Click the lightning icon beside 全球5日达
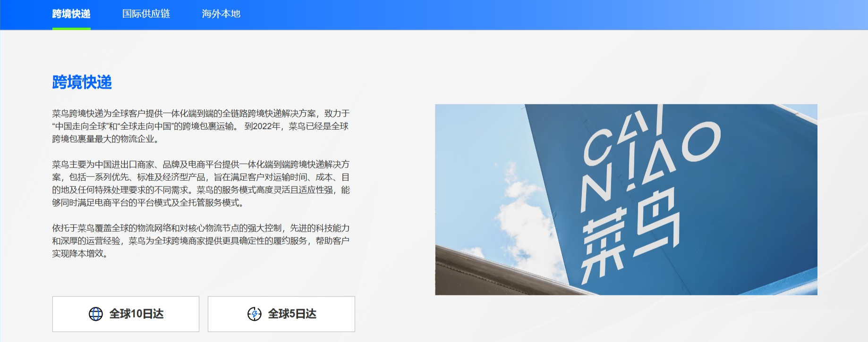 [x=255, y=314]
